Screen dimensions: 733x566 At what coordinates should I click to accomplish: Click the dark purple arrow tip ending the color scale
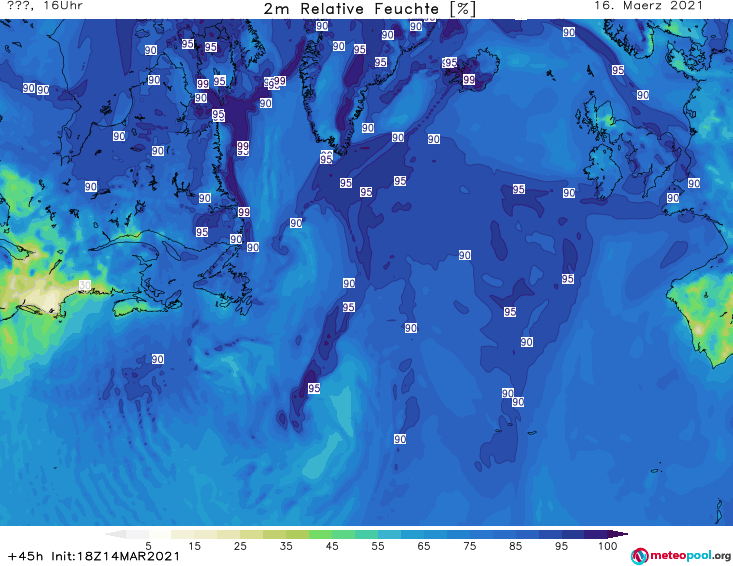[x=618, y=534]
